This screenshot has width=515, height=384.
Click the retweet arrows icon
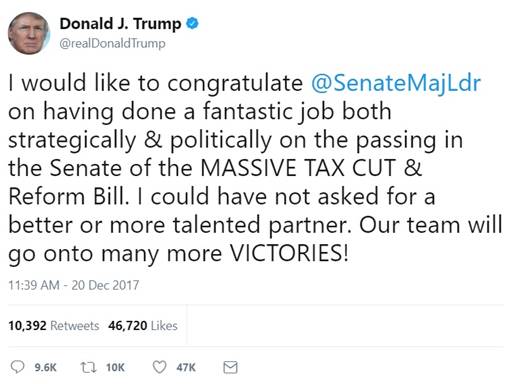point(89,367)
